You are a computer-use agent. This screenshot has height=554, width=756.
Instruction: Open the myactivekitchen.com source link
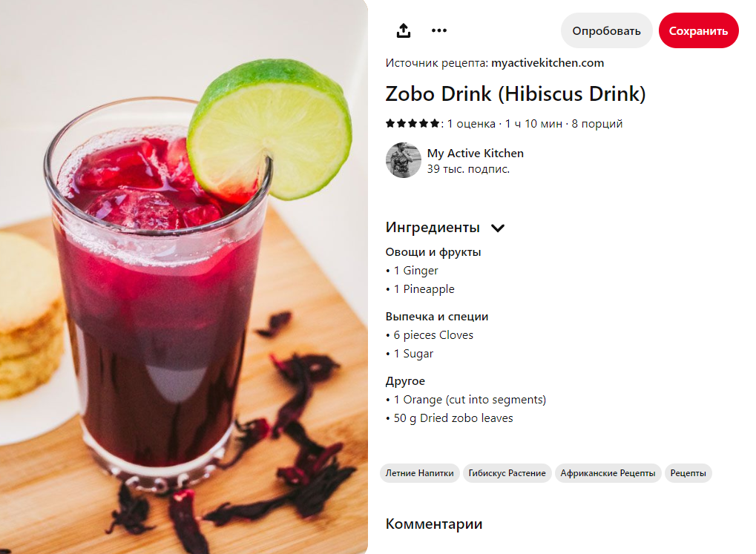548,63
